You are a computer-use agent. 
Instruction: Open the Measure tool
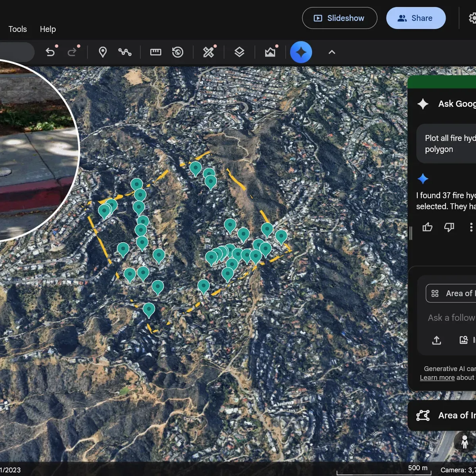point(155,52)
